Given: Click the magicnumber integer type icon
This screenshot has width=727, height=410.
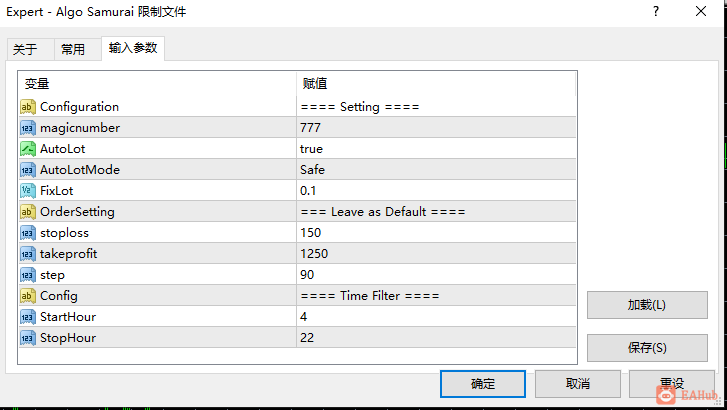Looking at the screenshot, I should point(28,128).
